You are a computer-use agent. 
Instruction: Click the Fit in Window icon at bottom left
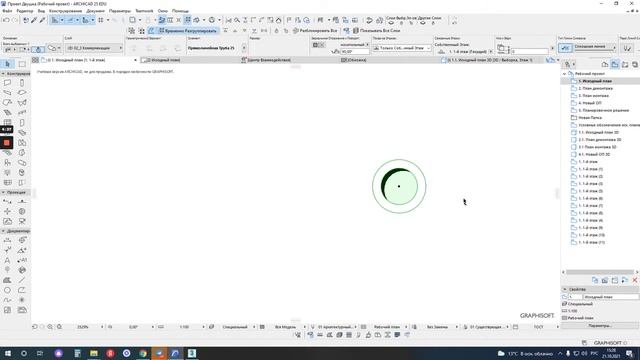point(60,327)
